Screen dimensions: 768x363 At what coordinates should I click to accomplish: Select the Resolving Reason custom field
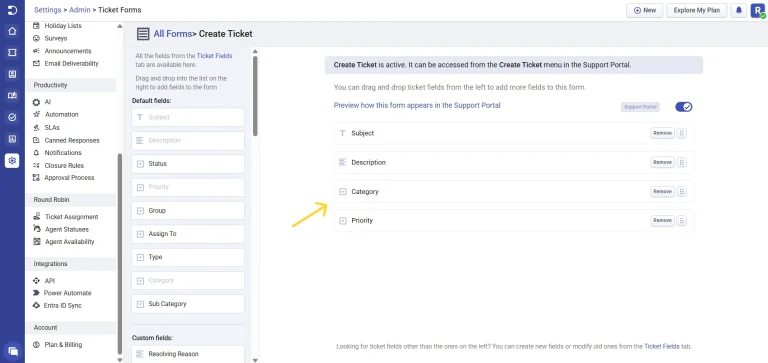188,354
